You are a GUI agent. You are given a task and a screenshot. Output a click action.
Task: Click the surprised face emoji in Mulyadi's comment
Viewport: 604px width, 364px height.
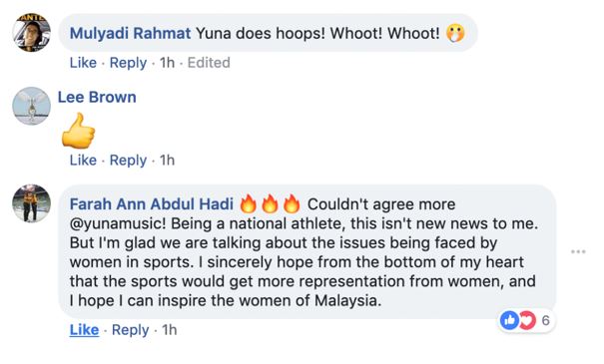tap(455, 33)
